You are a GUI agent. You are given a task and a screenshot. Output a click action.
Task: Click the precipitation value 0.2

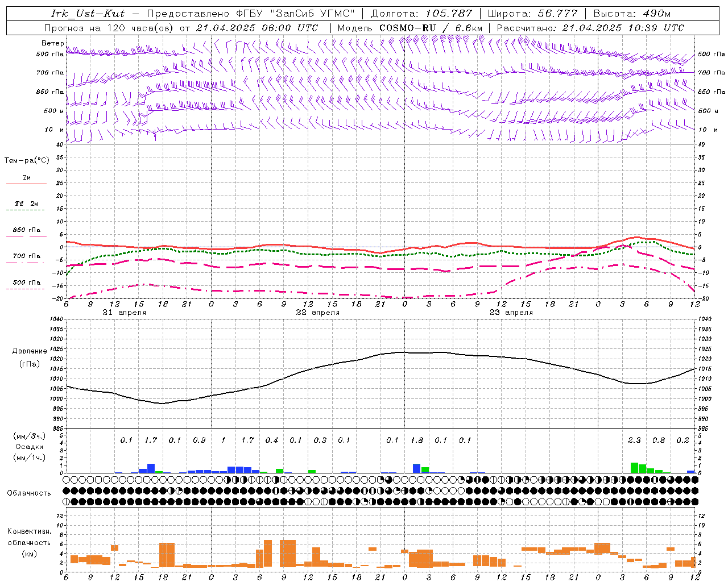tap(682, 440)
